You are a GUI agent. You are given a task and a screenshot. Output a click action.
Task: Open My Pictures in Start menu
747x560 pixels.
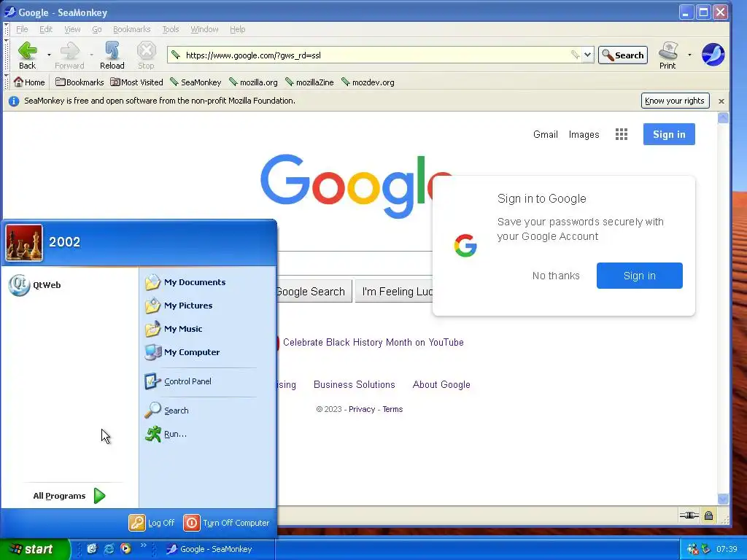point(179,306)
